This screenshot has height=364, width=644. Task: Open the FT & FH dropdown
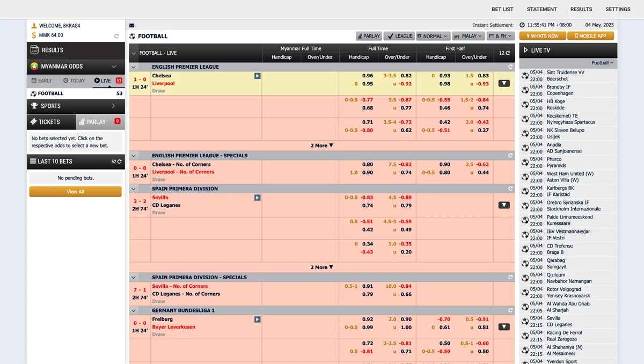pyautogui.click(x=501, y=36)
